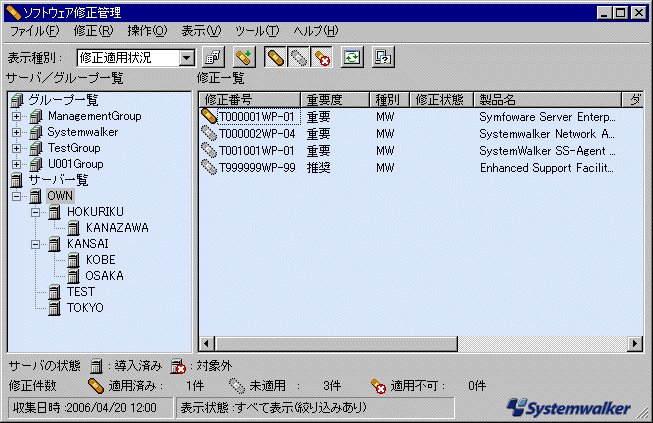This screenshot has width=653, height=423.
Task: Open the 表示種別 dropdown arrow
Action: coord(187,57)
